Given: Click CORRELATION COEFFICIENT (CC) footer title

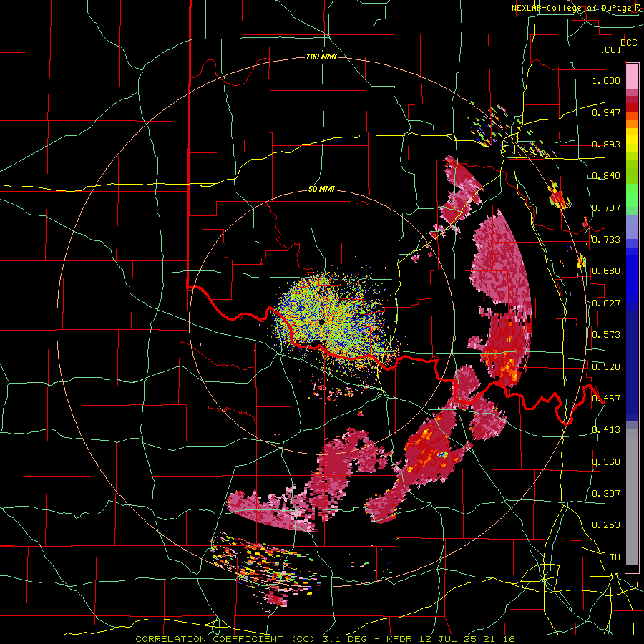Looking at the screenshot, I should tap(225, 639).
